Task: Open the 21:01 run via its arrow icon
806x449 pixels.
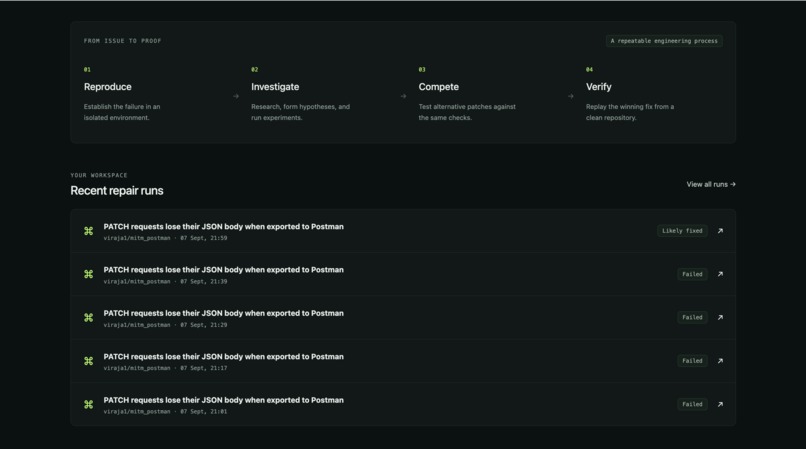Action: [x=720, y=404]
